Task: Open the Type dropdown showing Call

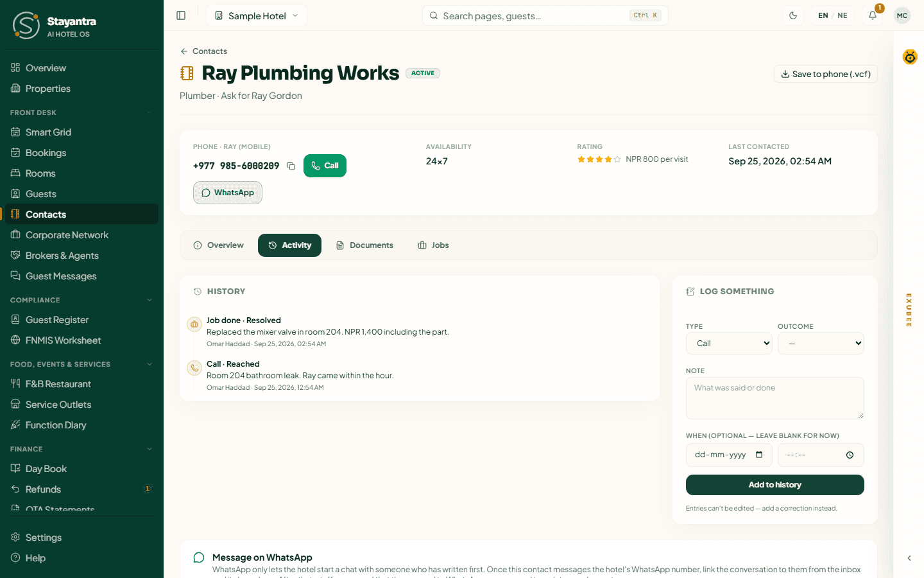Action: (729, 343)
